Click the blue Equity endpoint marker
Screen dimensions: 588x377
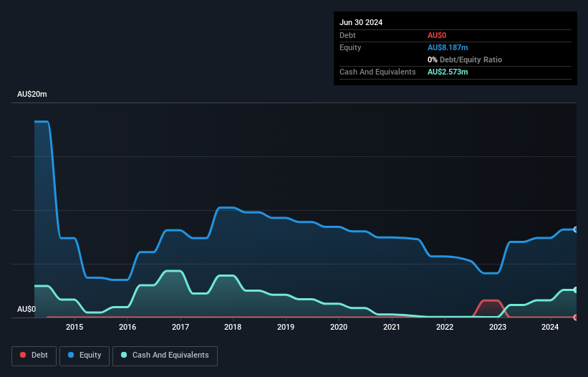point(576,229)
